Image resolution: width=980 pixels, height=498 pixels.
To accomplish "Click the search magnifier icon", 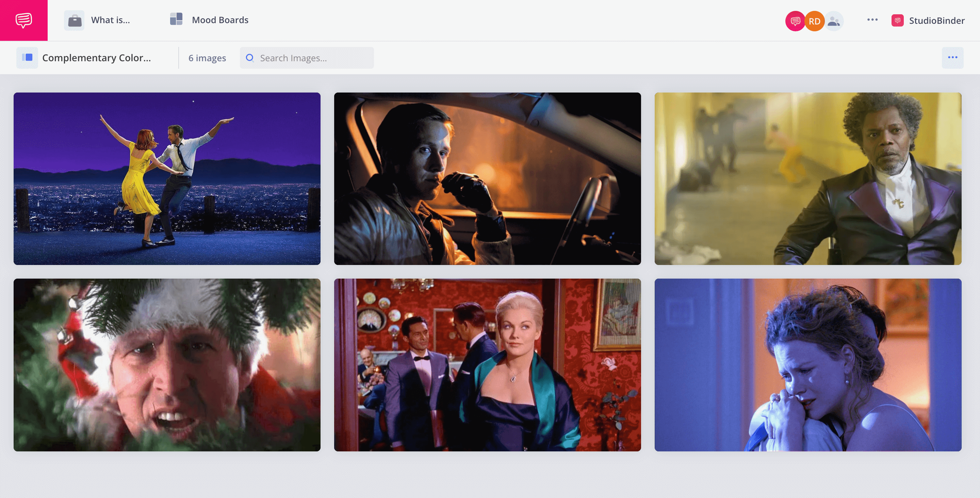I will [249, 58].
